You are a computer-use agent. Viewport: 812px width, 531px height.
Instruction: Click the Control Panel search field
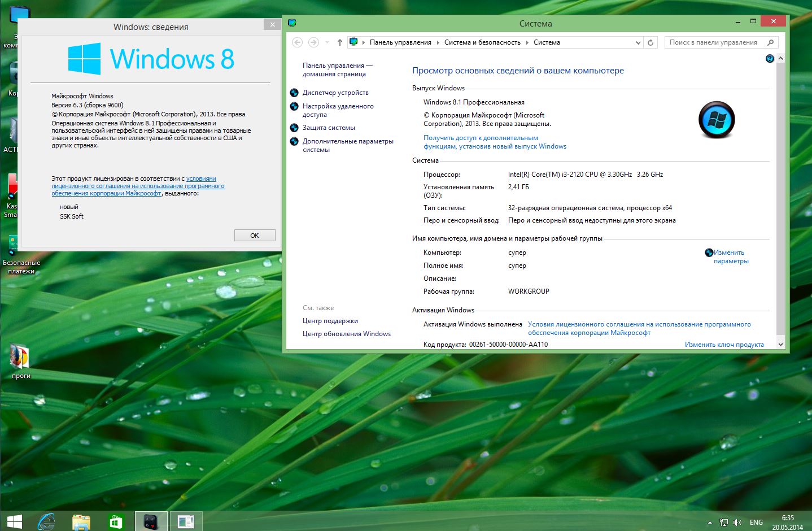(x=714, y=42)
